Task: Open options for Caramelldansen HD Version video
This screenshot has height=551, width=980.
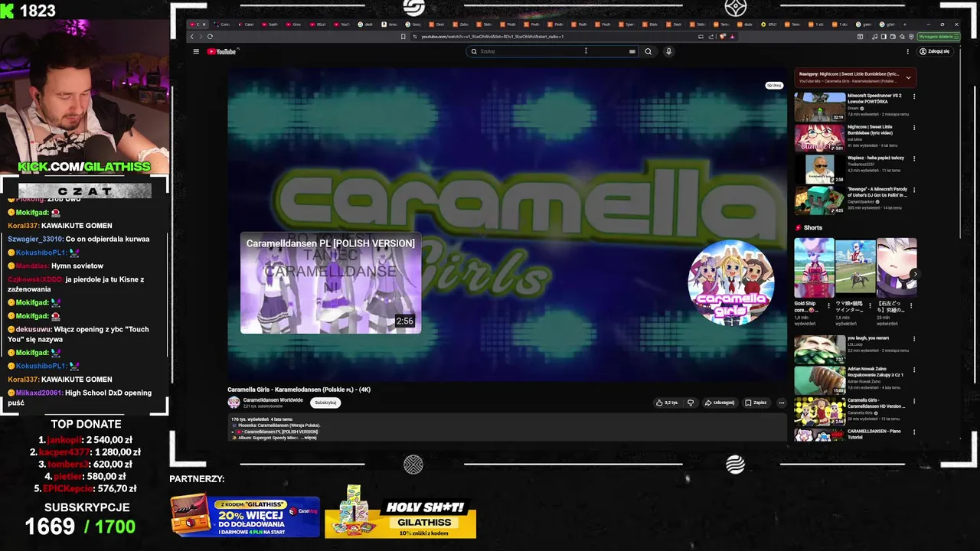Action: (x=914, y=402)
